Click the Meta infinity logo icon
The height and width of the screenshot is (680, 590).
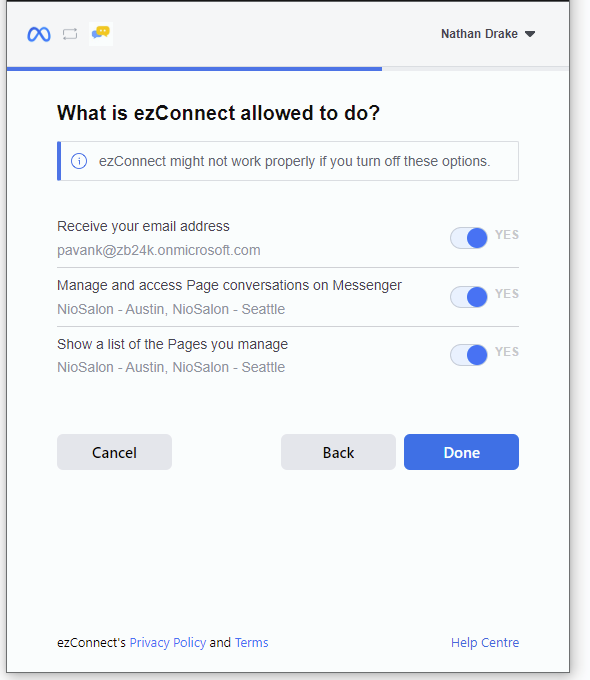(x=39, y=34)
